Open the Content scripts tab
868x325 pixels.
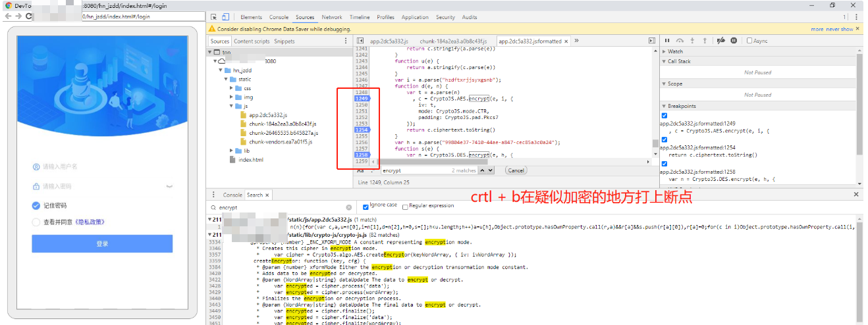pyautogui.click(x=252, y=41)
